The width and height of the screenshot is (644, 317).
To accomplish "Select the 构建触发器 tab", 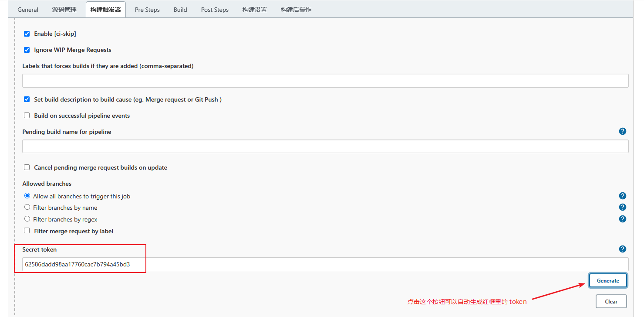I will tap(106, 10).
